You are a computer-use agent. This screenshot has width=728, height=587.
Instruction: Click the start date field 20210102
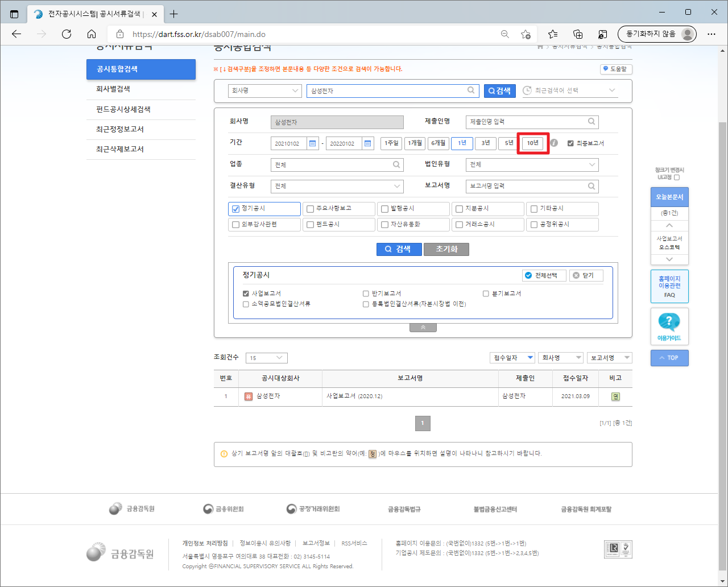(289, 143)
